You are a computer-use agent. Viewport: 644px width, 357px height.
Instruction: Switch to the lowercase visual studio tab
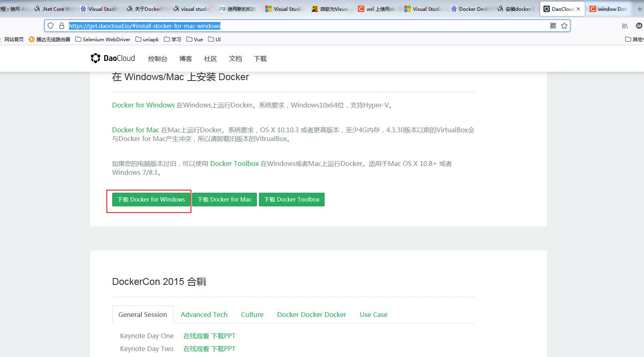[192, 9]
